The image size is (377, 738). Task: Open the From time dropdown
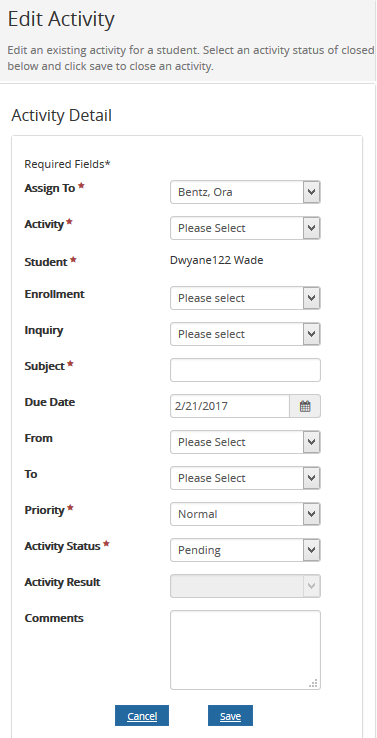coord(245,442)
